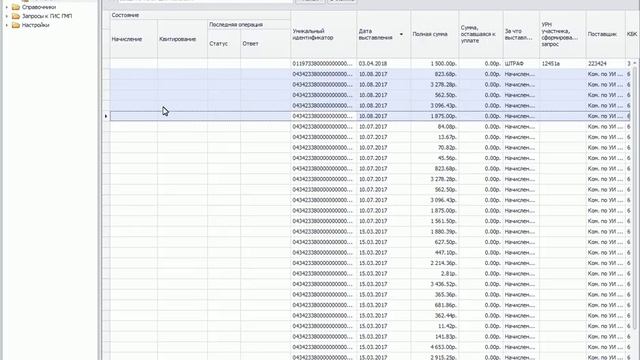Click the Запросы к ГИС ГМП folder icon
Image resolution: width=640 pixels, height=360 pixels.
pos(16,16)
